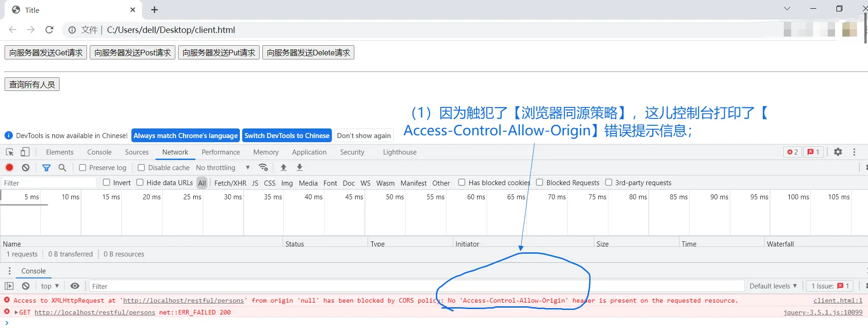Screen dimensions: 868x336
Task: Tick the Hide data URLs checkbox
Action: pyautogui.click(x=140, y=182)
